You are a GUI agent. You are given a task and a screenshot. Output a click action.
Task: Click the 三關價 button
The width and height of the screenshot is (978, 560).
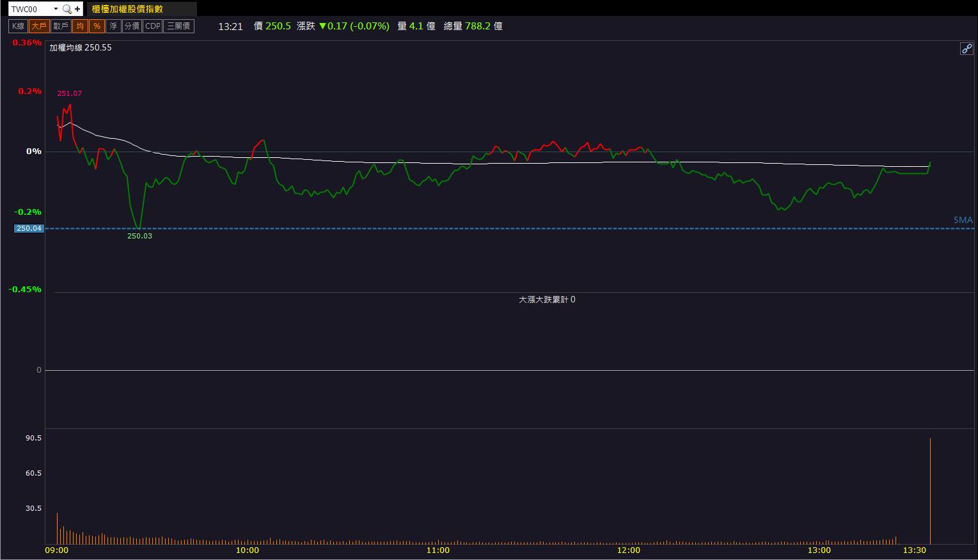click(x=178, y=26)
